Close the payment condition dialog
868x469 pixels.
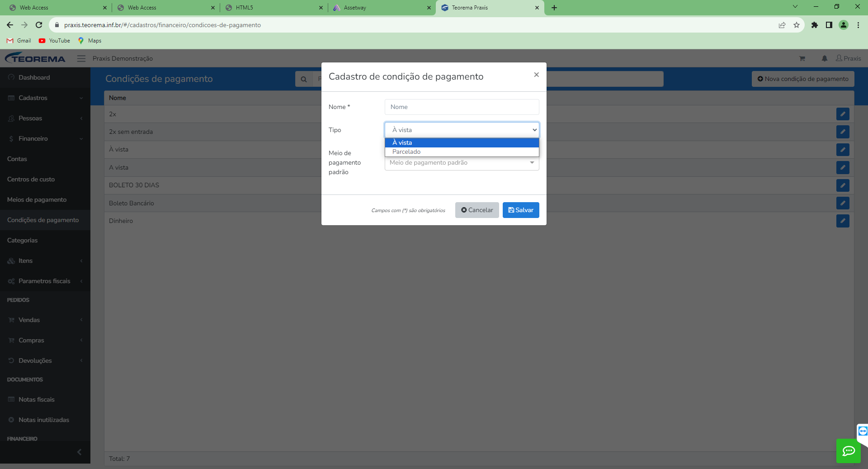pos(536,75)
